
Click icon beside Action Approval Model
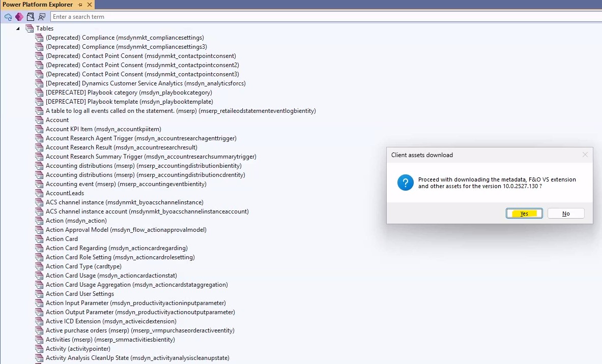coord(39,230)
